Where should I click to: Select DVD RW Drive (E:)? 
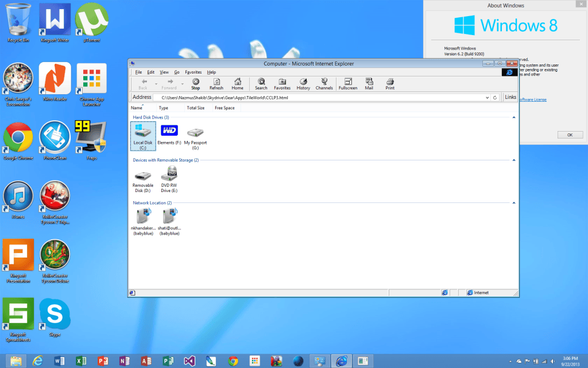point(169,179)
